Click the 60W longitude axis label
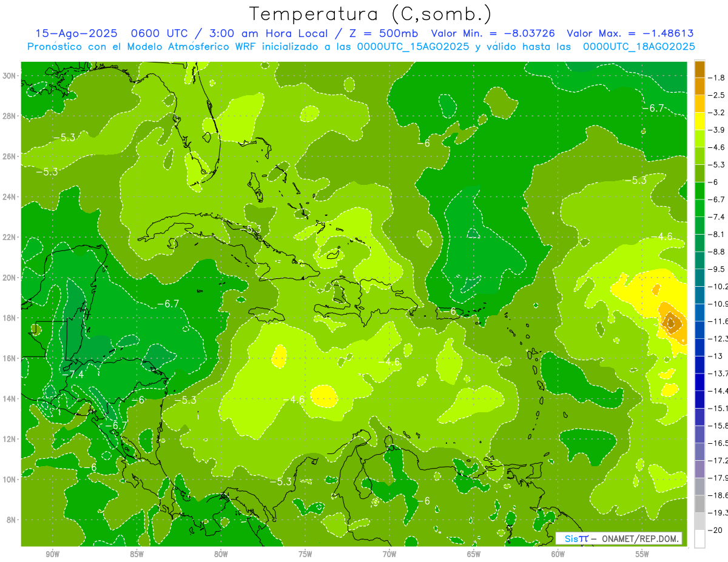728x562 pixels. click(x=558, y=554)
